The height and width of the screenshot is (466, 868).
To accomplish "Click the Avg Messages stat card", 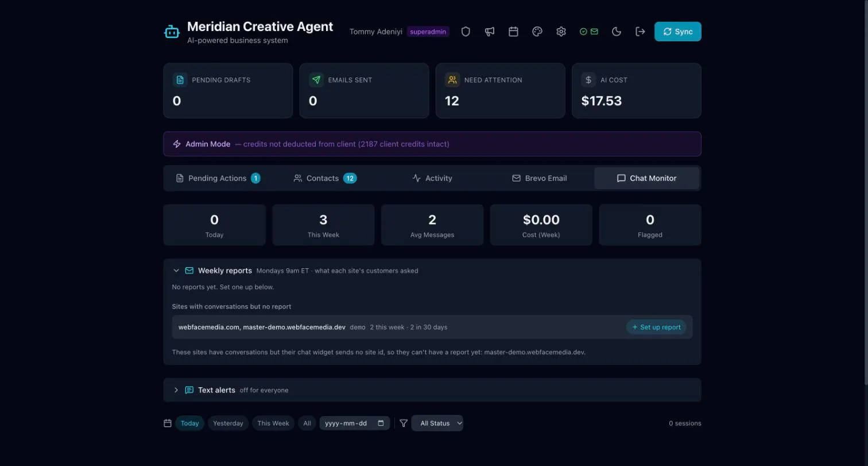I will [432, 225].
